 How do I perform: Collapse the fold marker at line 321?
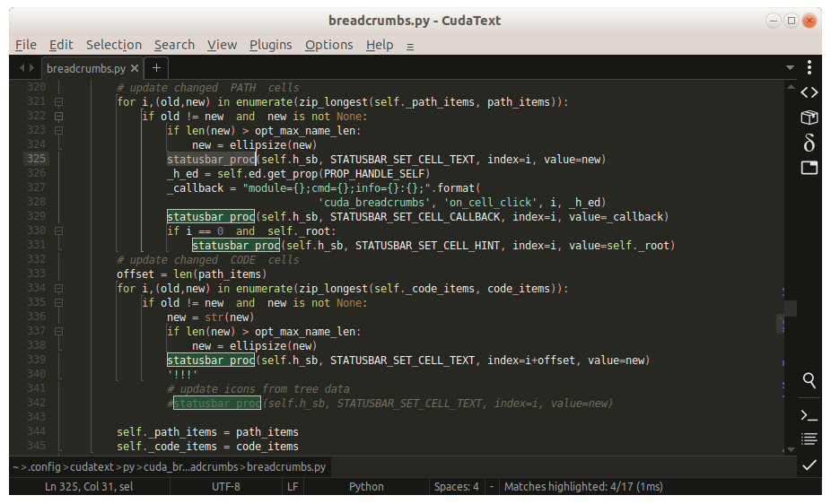(x=58, y=102)
